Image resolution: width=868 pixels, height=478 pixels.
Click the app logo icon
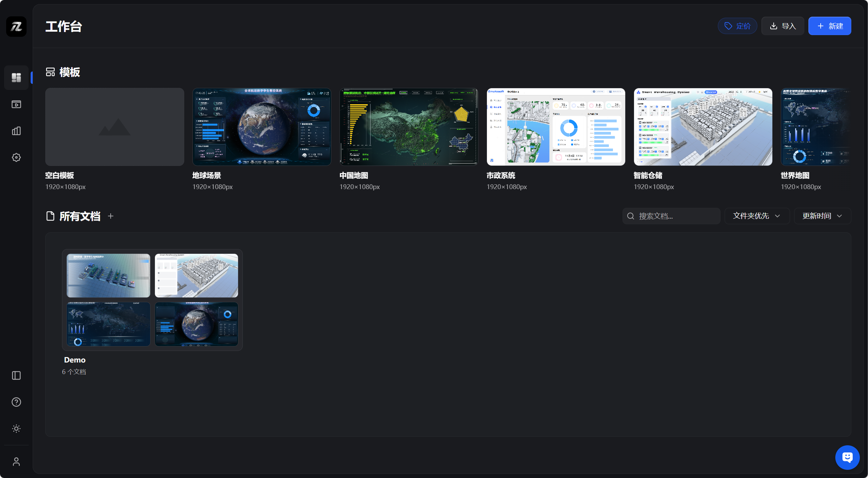tap(16, 26)
